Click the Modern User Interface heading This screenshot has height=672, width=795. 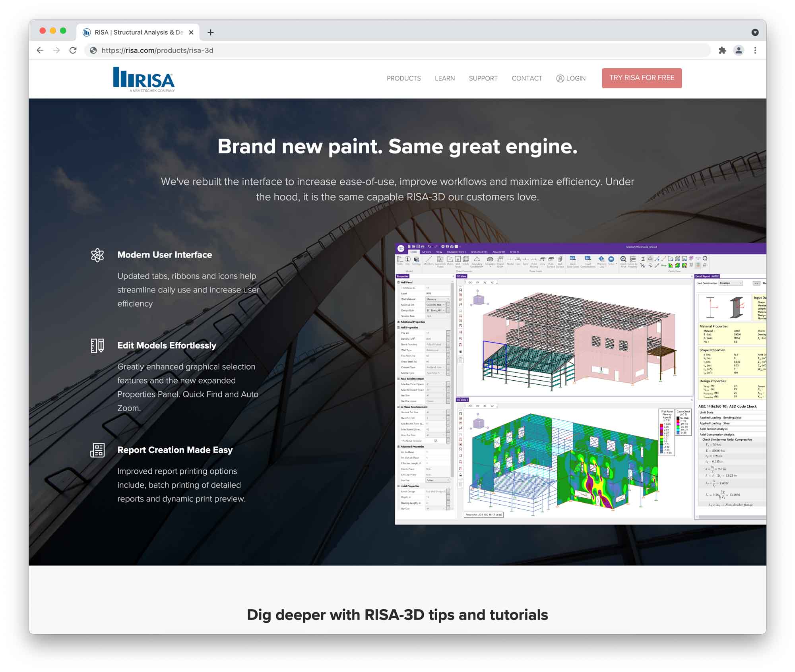165,255
